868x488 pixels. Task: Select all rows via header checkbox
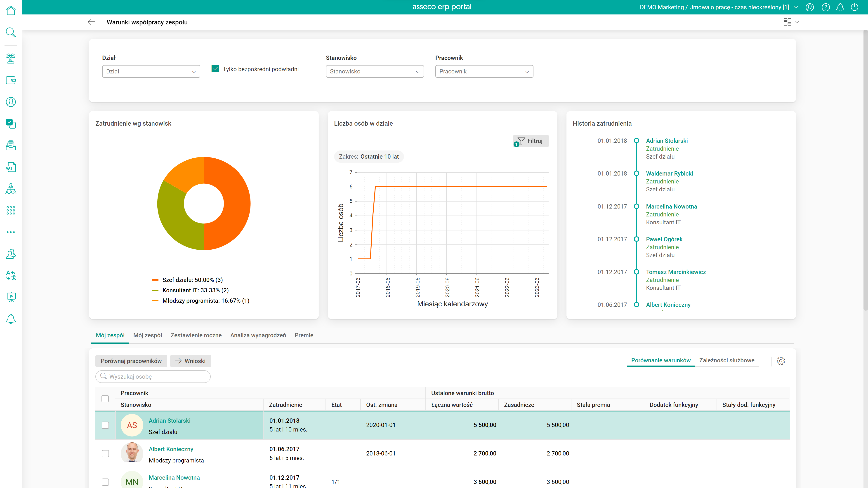pos(105,399)
